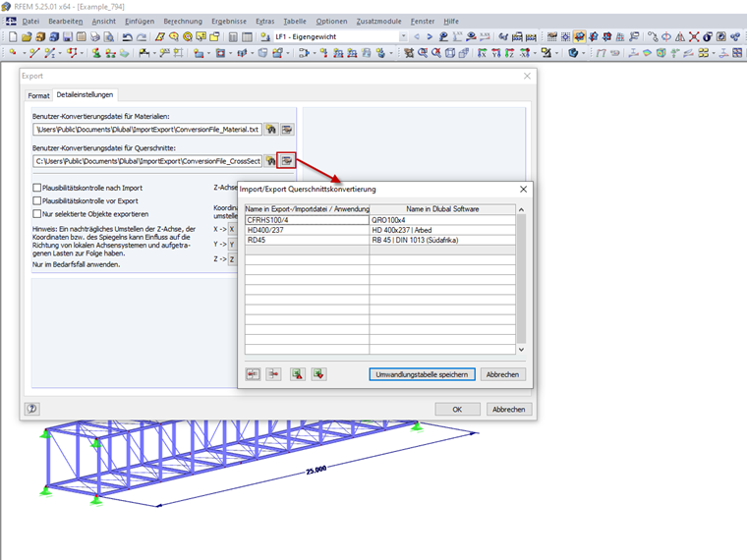Edit material conversion file icon
The image size is (747, 560).
(287, 130)
